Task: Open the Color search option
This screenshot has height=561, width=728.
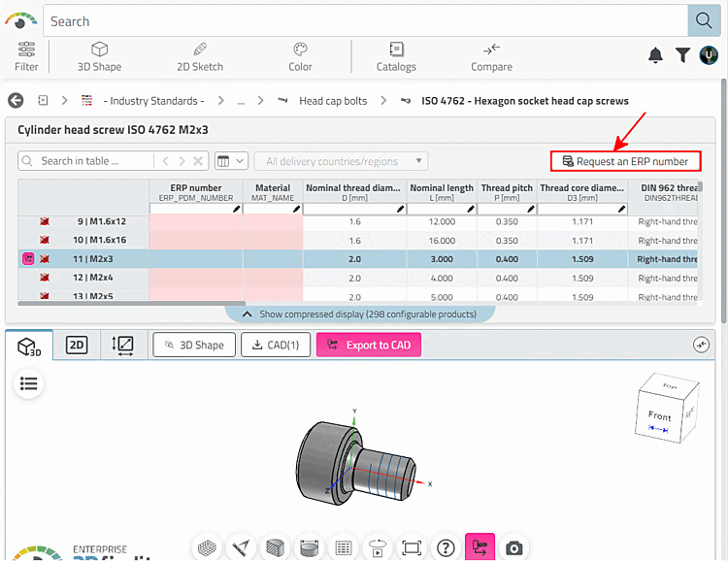Action: coord(300,56)
